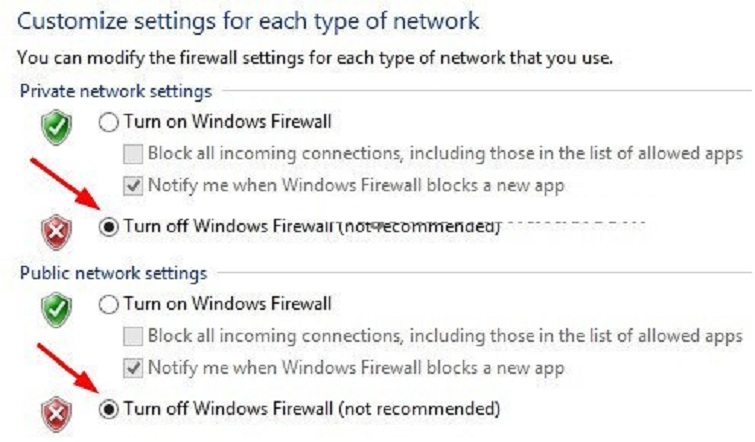
Task: Select Turn off Windows Firewall for Public network
Action: [109, 408]
